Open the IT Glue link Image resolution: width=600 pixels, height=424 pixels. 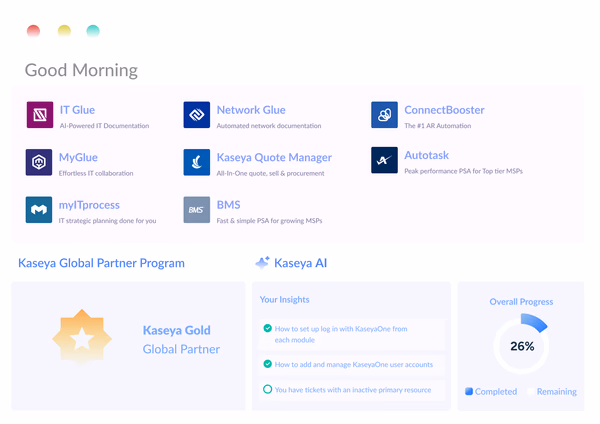click(77, 110)
